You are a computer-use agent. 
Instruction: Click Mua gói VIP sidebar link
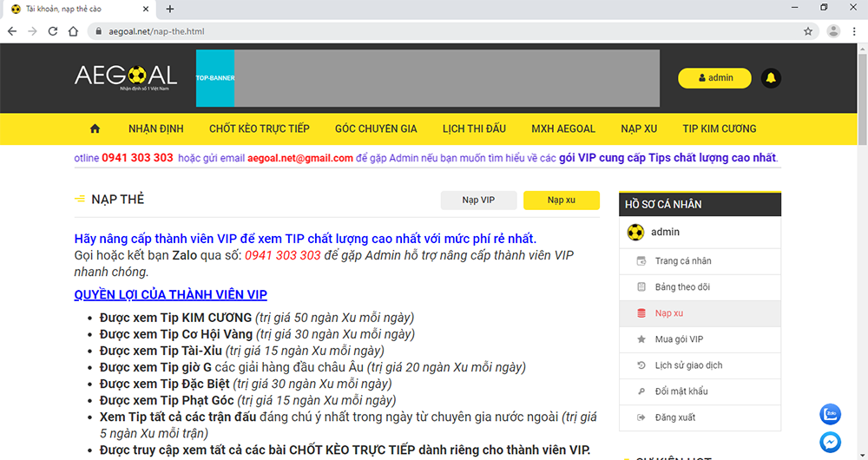coord(679,339)
